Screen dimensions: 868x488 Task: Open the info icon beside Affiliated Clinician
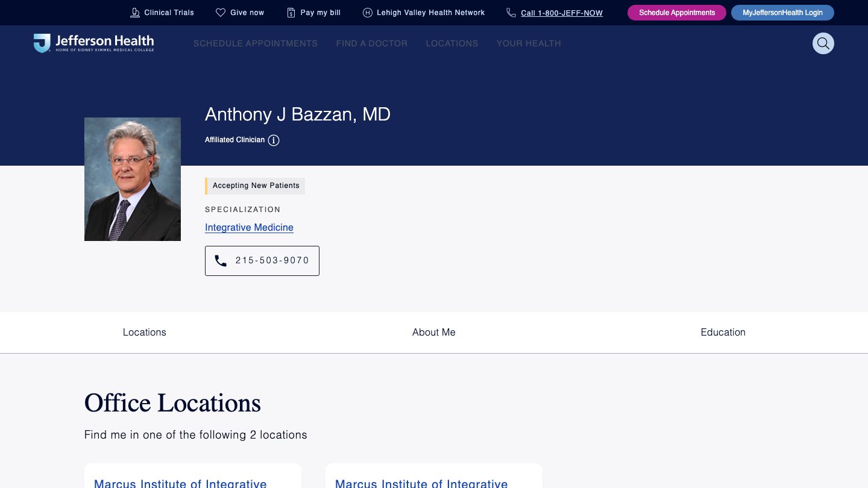(x=274, y=140)
